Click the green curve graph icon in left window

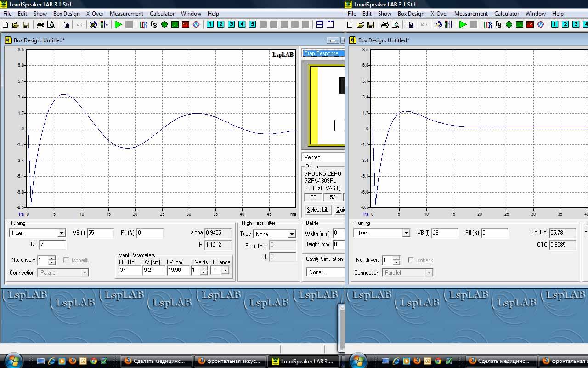pyautogui.click(x=175, y=24)
